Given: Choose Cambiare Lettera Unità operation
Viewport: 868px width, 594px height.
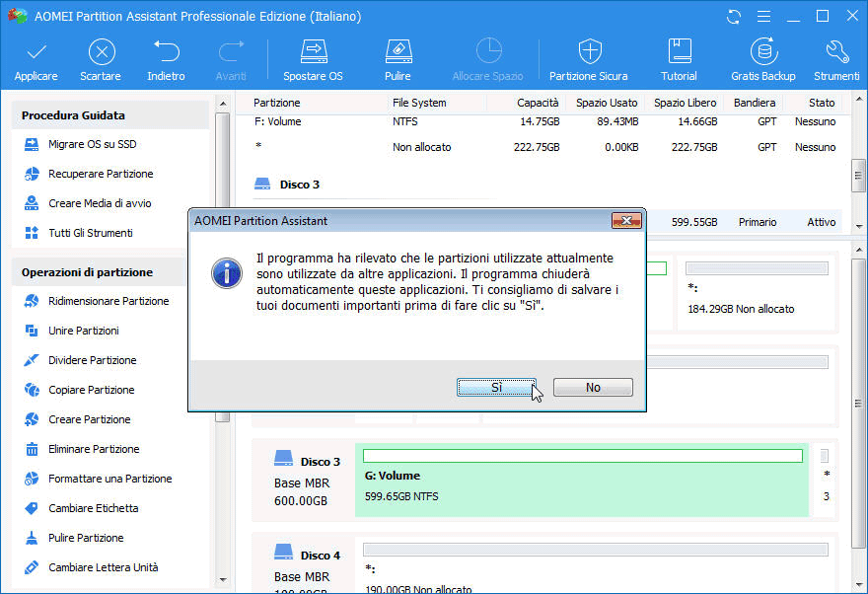Looking at the screenshot, I should click(92, 567).
